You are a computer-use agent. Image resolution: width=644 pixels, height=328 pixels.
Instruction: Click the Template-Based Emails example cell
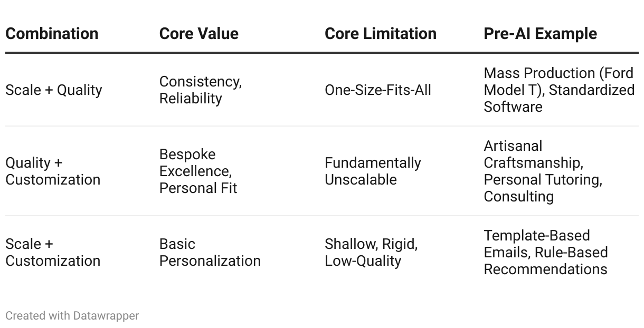pos(545,253)
